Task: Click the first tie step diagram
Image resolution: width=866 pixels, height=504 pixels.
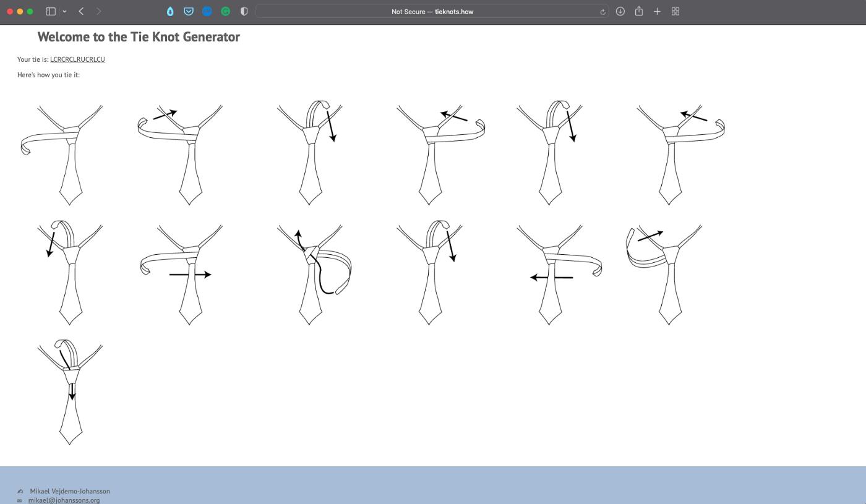Action: (62, 154)
